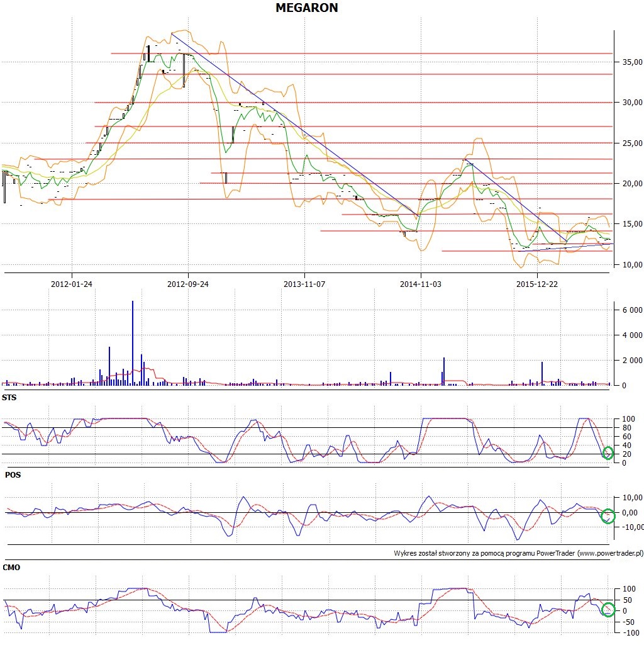Select the 2012-09-24 date label
644x662 pixels.
(x=188, y=284)
